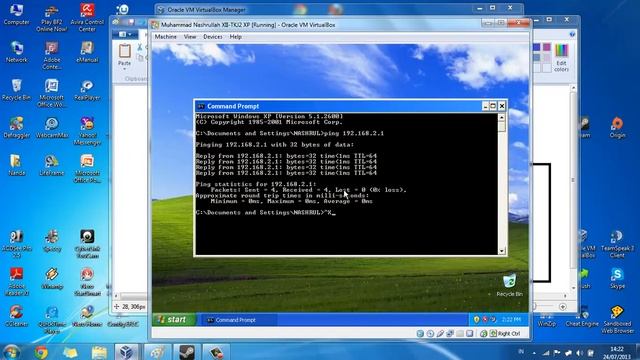Click the network signal tray icon

tap(546, 353)
